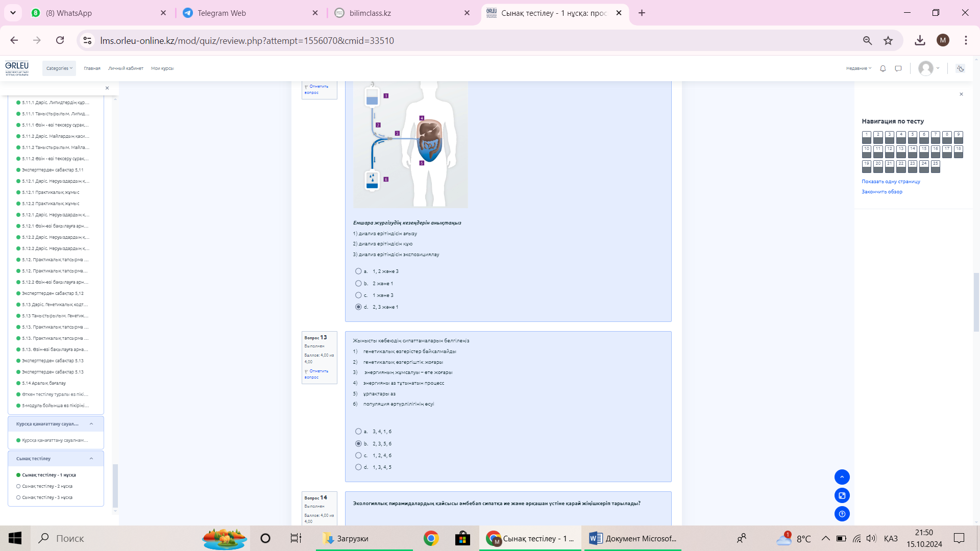The image size is (980, 551).
Task: Collapse the Сынақ тестілеу section
Action: pos(91,459)
